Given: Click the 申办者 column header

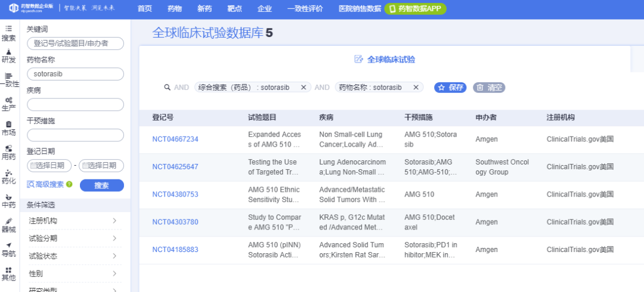Looking at the screenshot, I should click(x=486, y=117).
